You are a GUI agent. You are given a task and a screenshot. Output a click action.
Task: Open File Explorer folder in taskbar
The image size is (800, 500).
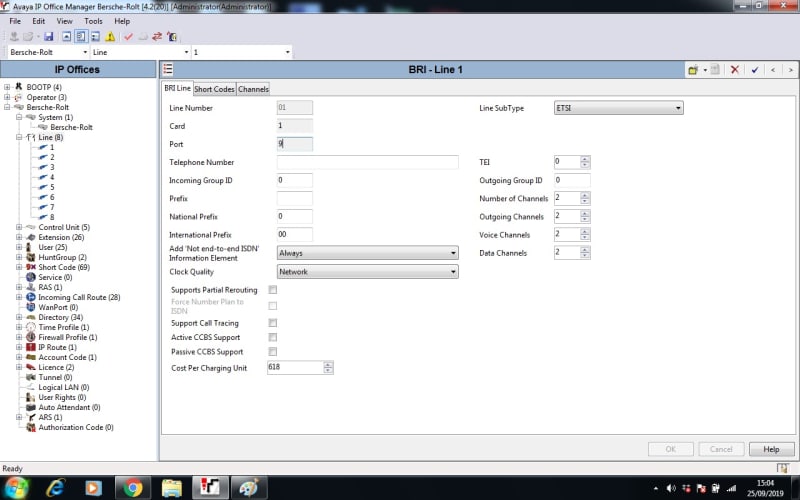click(x=171, y=488)
